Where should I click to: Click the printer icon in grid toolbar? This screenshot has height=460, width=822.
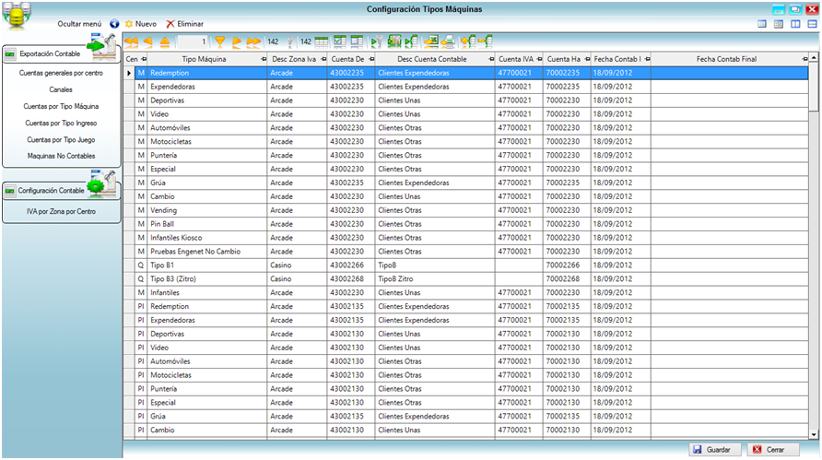[448, 42]
